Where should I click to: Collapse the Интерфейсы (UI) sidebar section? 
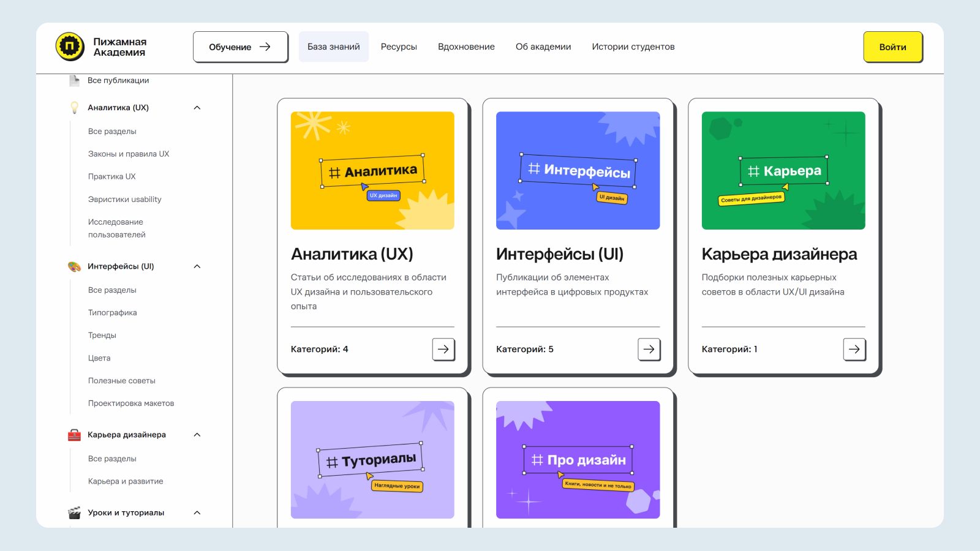[197, 266]
